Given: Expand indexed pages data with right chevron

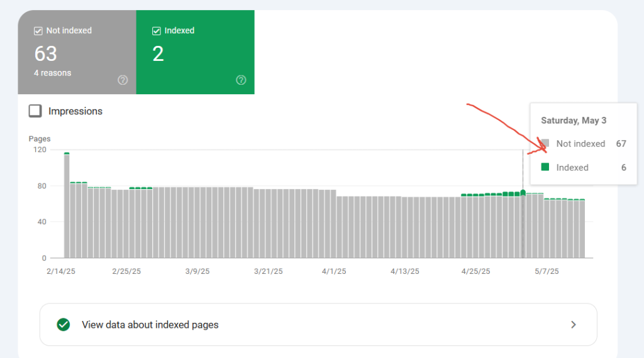Looking at the screenshot, I should pos(573,325).
